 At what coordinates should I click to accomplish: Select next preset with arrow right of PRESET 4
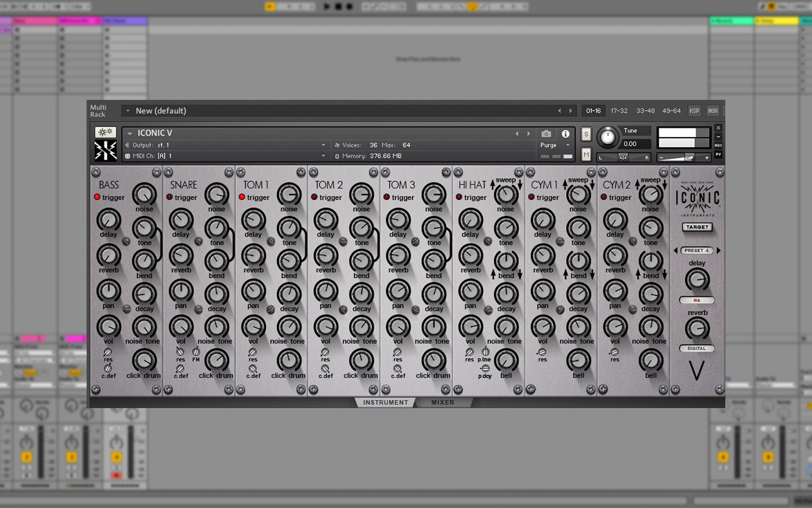point(718,251)
